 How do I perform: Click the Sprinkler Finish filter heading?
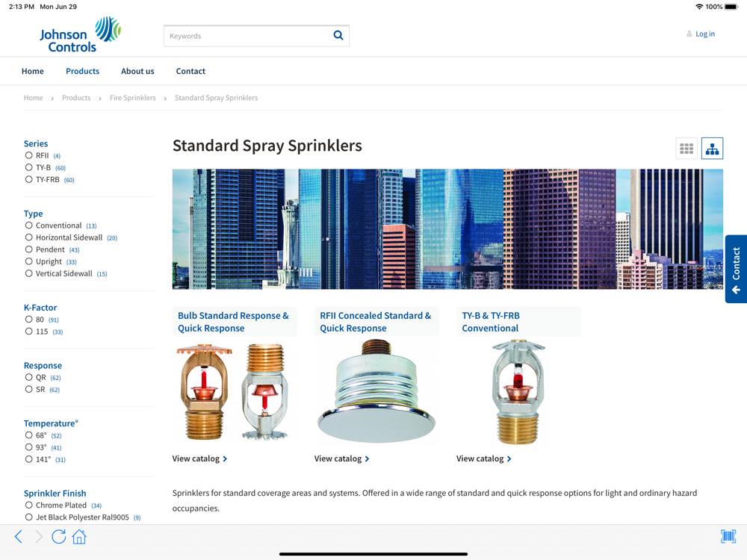click(x=55, y=494)
